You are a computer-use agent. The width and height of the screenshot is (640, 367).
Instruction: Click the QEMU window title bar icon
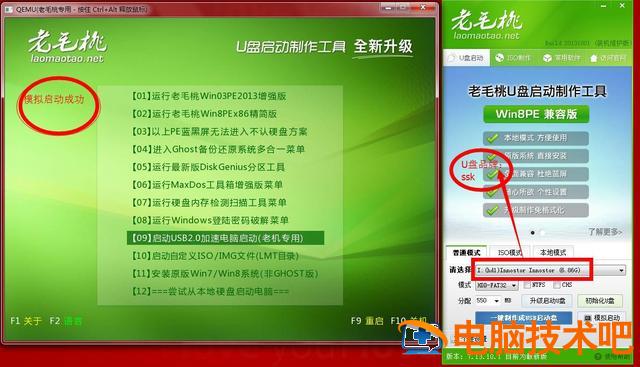point(9,9)
